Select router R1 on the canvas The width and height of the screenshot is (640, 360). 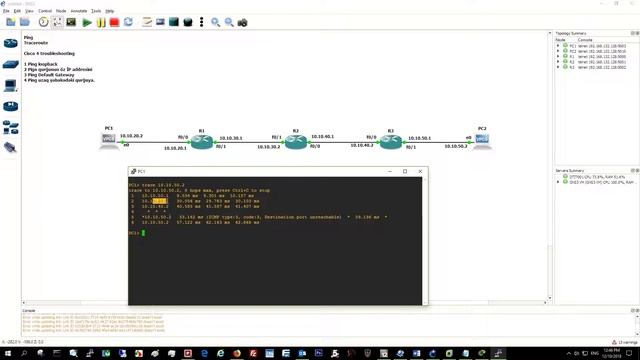[x=202, y=142]
